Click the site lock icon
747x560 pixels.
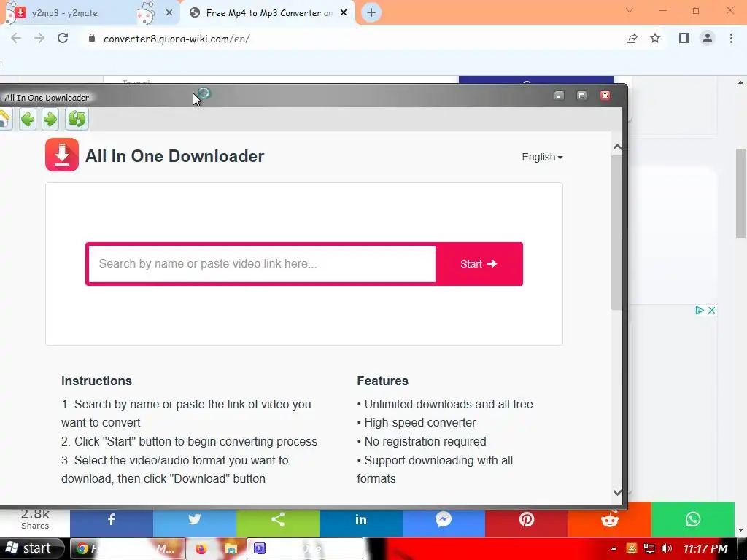pyautogui.click(x=92, y=38)
